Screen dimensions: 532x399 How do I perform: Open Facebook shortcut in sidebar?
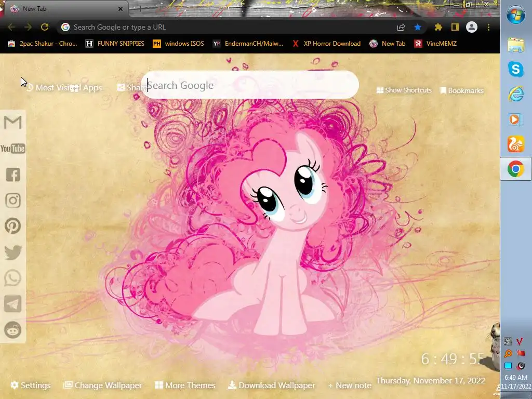tap(13, 175)
